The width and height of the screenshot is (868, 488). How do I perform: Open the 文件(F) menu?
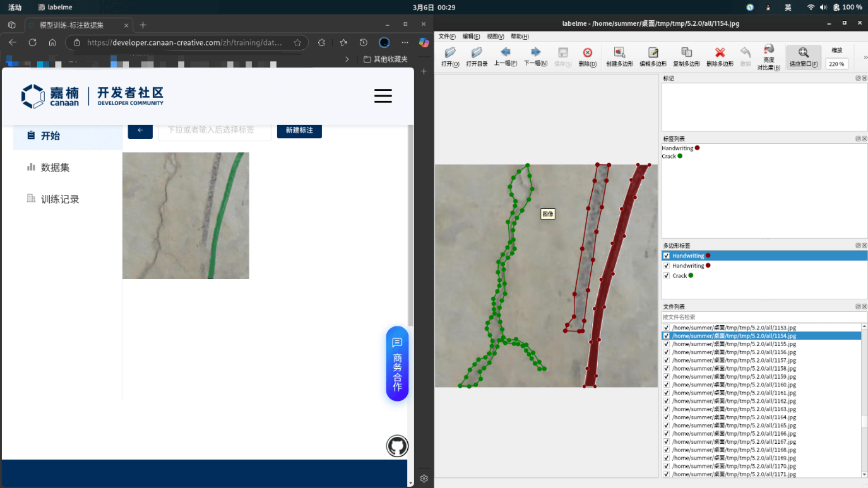pyautogui.click(x=447, y=37)
